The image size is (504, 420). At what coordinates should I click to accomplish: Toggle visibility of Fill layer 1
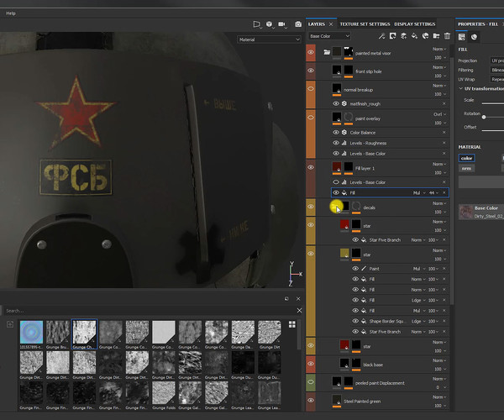coord(311,167)
